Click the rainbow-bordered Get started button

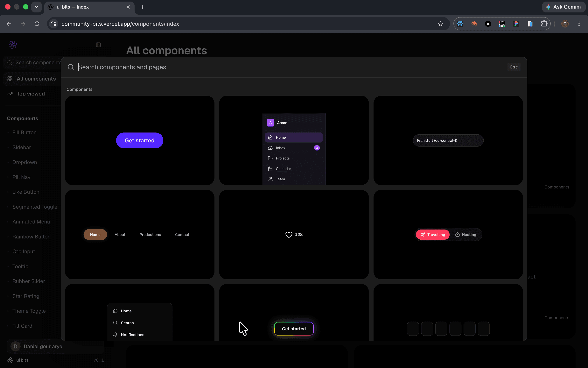pos(294,329)
